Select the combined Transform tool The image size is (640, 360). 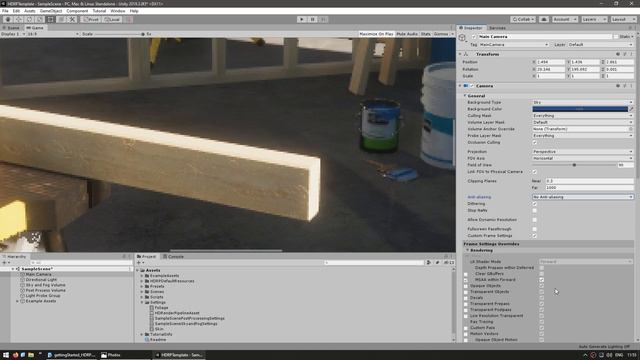coord(61,19)
